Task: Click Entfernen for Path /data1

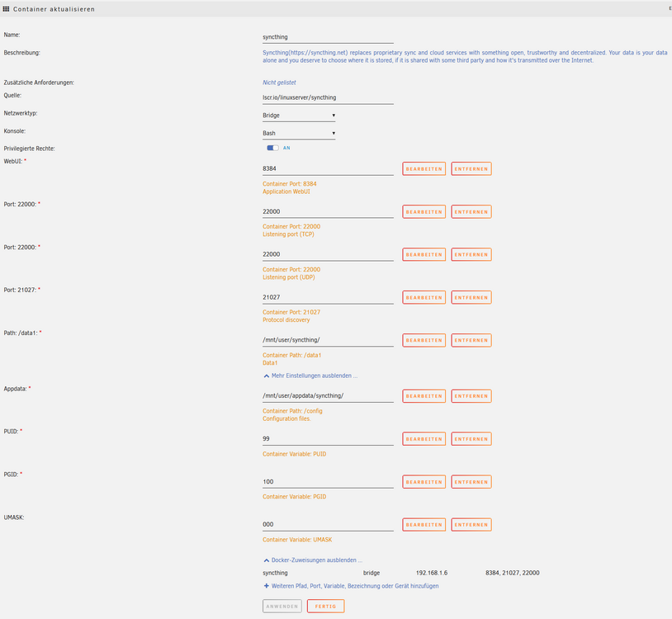Action: 471,340
